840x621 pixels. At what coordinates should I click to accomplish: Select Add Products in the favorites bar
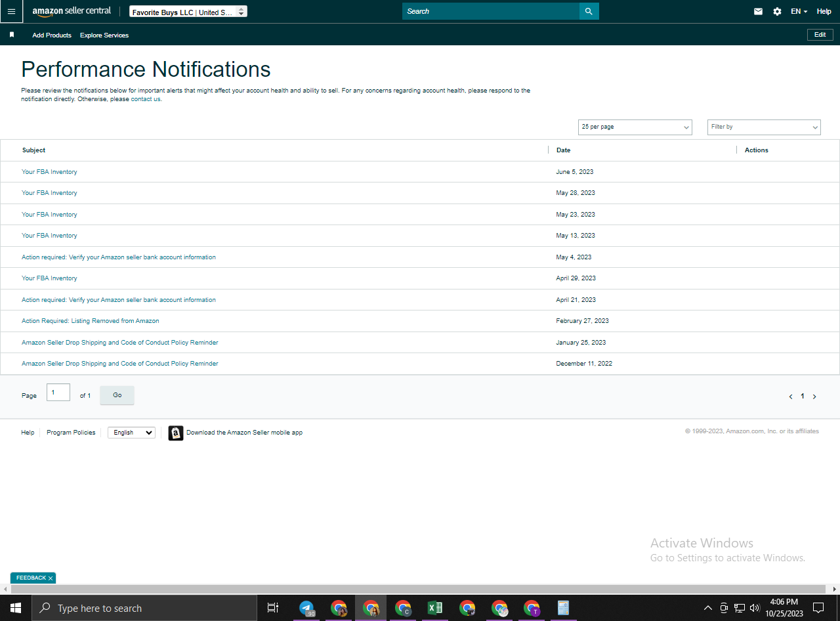(x=52, y=35)
